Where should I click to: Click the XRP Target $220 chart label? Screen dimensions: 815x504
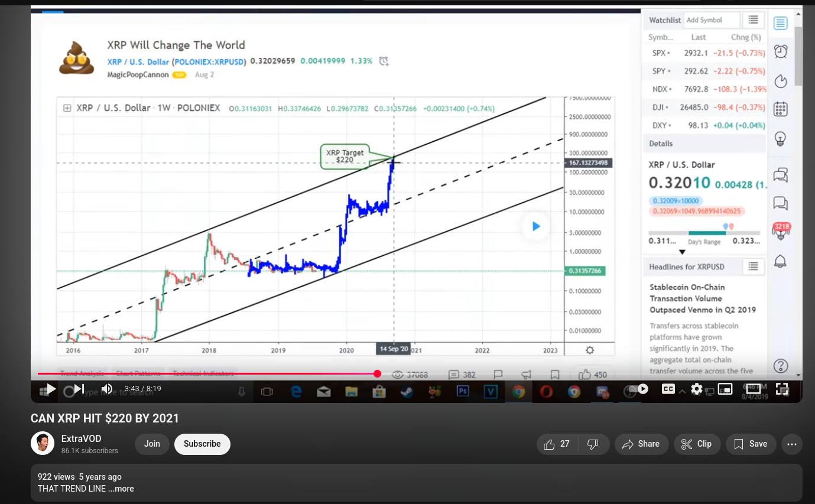345,157
